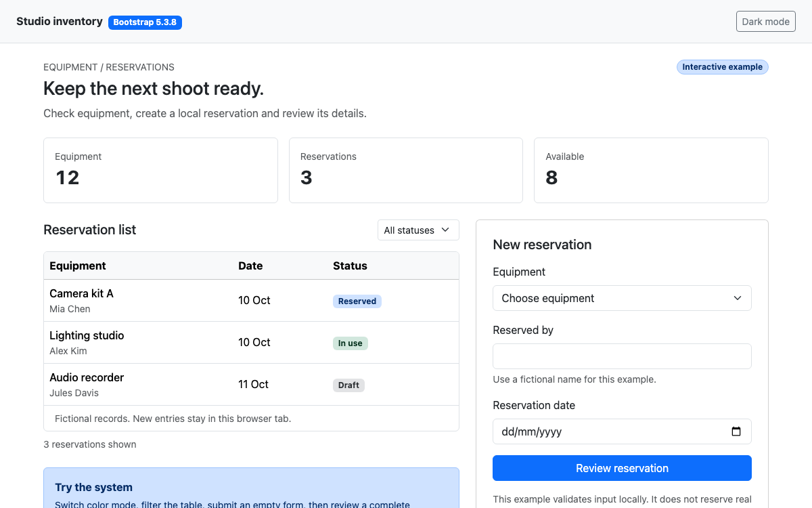This screenshot has height=508, width=812.
Task: Select the Available stat card showing 8
Action: point(651,170)
